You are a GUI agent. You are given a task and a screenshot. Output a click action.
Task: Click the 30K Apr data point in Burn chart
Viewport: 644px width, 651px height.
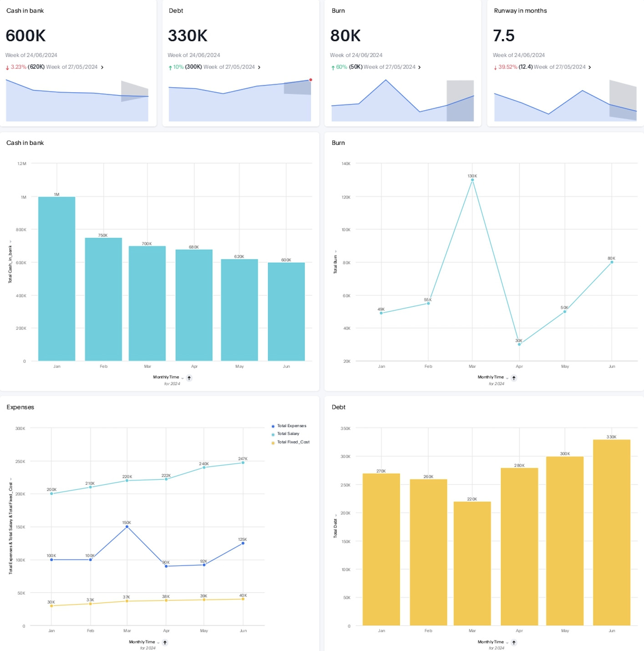[x=519, y=344]
